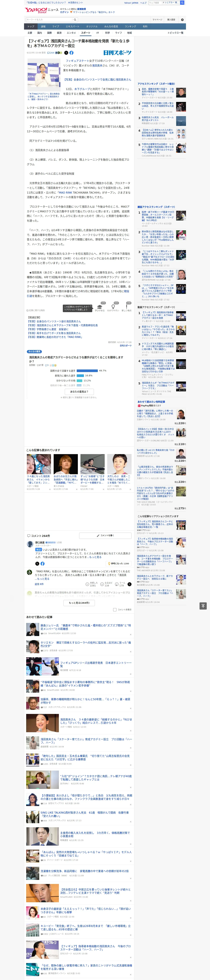
Task: Open the 速報 navigation tab
Action: (x=43, y=26)
